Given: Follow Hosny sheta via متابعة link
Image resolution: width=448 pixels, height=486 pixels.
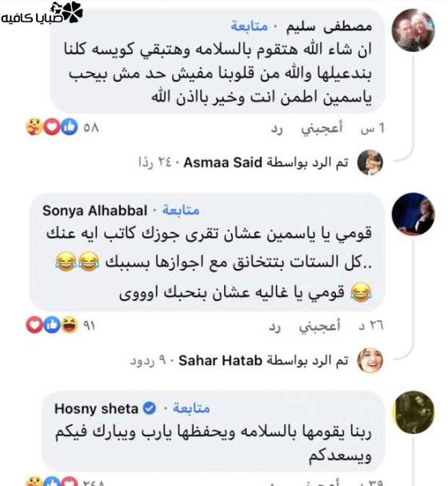Looking at the screenshot, I should point(191,408).
